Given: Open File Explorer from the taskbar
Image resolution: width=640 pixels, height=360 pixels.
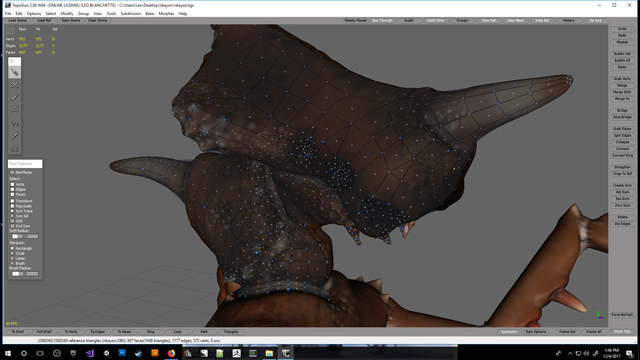Looking at the screenshot, I should (269, 353).
